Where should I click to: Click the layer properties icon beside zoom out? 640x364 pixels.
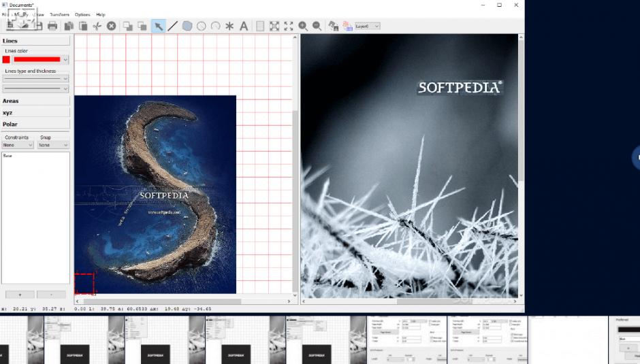(334, 26)
